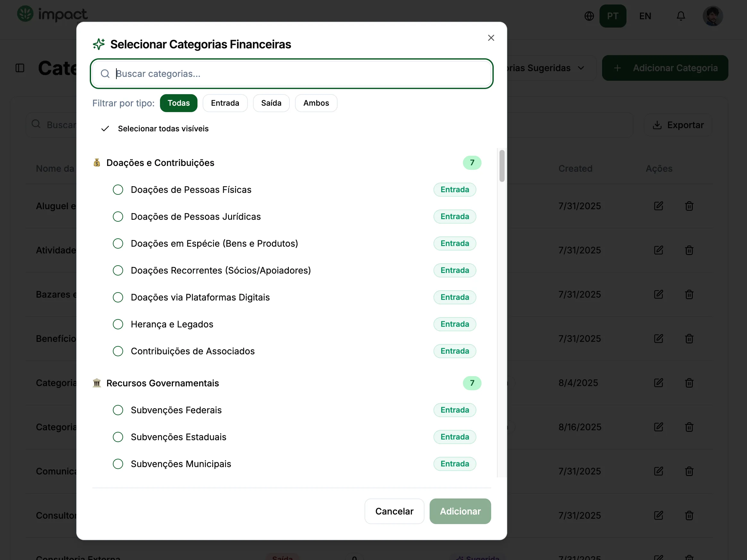Check Selecionar todas visíveis
Image resolution: width=747 pixels, height=560 pixels.
coord(155,128)
